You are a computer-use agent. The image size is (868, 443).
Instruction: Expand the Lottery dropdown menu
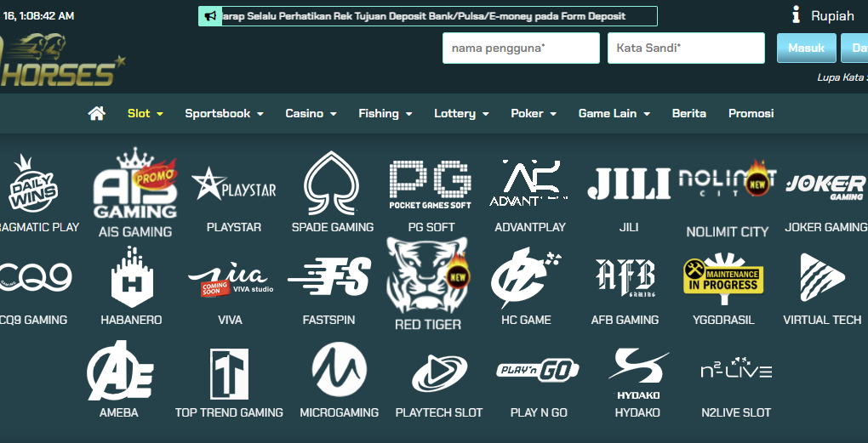point(461,113)
